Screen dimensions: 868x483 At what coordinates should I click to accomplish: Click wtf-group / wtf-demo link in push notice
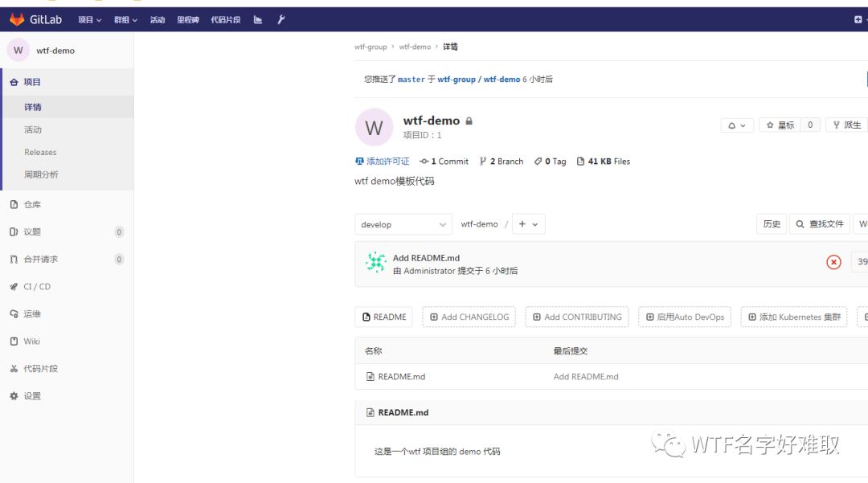[479, 80]
